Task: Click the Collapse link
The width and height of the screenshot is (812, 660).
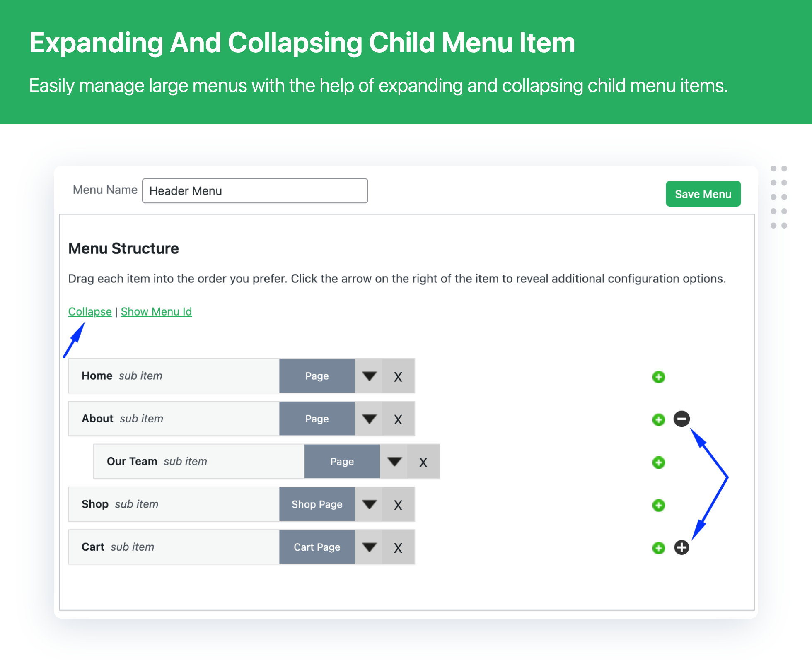Action: [x=90, y=311]
